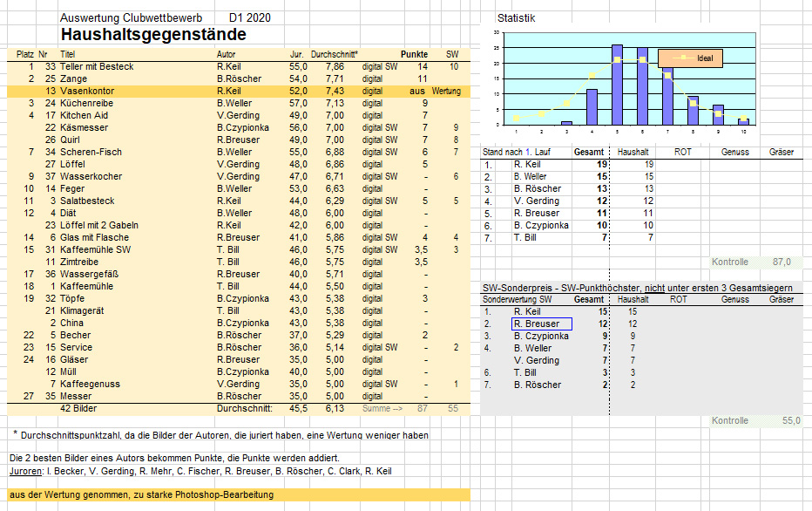This screenshot has width=812, height=511.
Task: Click the 'Autor' column header
Action: [226, 54]
